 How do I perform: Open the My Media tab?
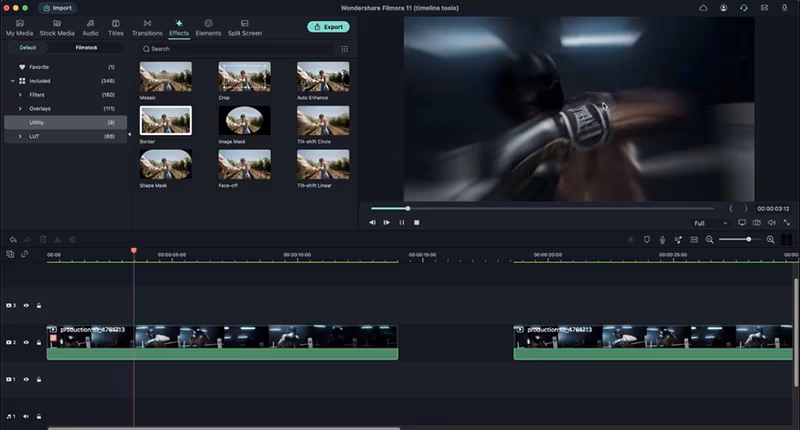tap(19, 28)
